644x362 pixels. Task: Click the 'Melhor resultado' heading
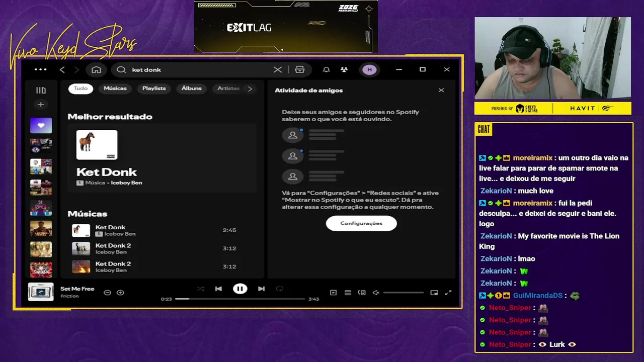(110, 117)
